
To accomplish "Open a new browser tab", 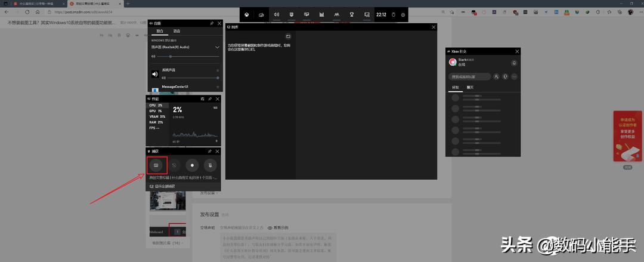I will pyautogui.click(x=128, y=4).
